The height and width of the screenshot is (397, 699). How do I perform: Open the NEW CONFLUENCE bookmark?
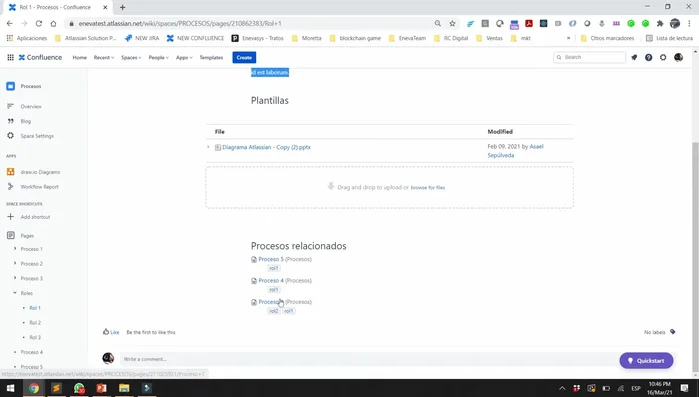click(195, 38)
